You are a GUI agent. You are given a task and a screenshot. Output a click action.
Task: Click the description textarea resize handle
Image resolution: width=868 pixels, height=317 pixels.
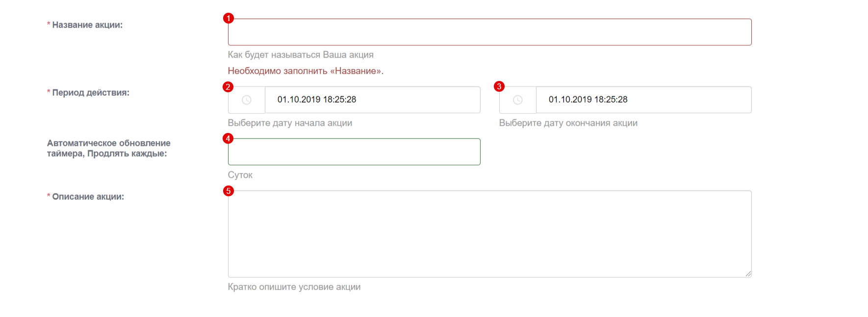748,274
